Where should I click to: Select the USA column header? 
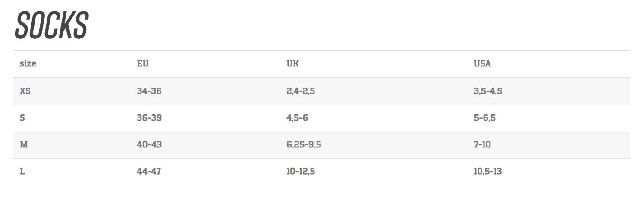pos(482,64)
